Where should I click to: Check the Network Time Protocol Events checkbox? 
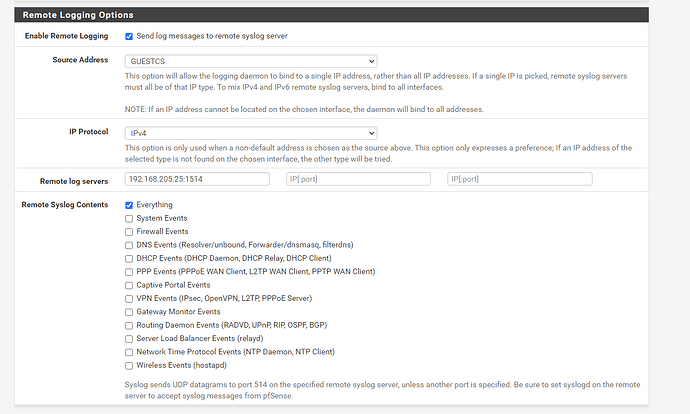(129, 352)
